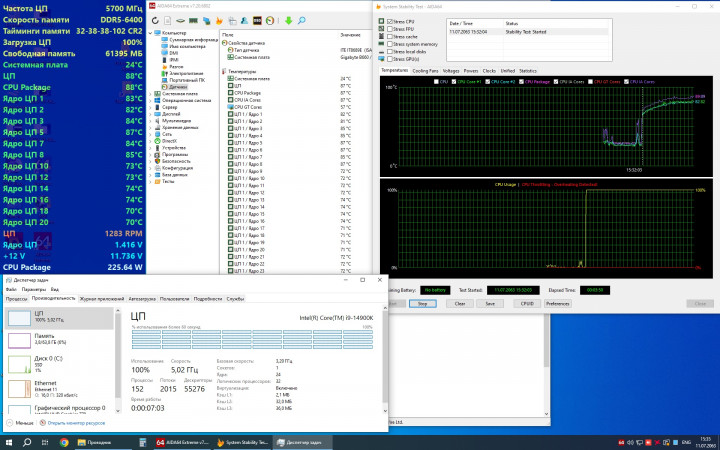Screen dimensions: 720x450
Task: Switch to AIDA64 Extreme taskbar button
Action: (x=183, y=443)
